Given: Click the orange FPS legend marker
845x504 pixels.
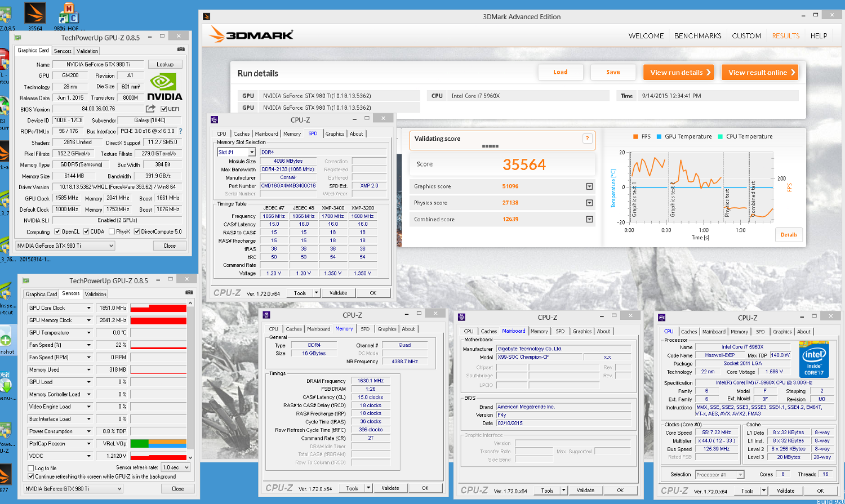Looking at the screenshot, I should coord(635,136).
